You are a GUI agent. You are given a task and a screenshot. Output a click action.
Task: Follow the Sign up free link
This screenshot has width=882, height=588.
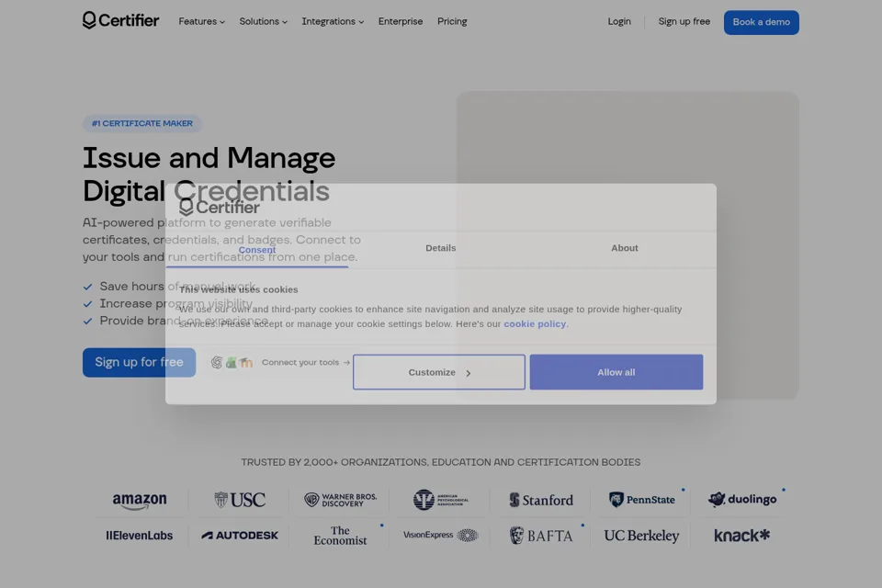(x=684, y=21)
